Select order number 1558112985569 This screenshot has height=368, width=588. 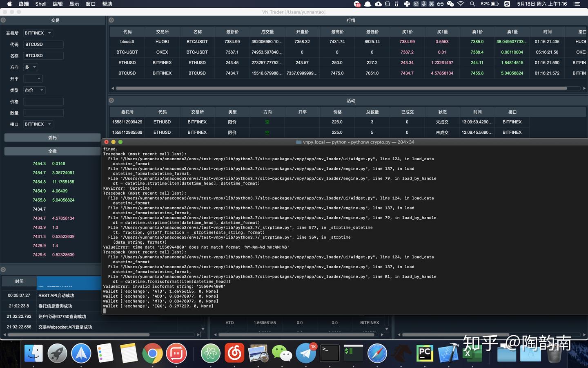click(x=127, y=132)
